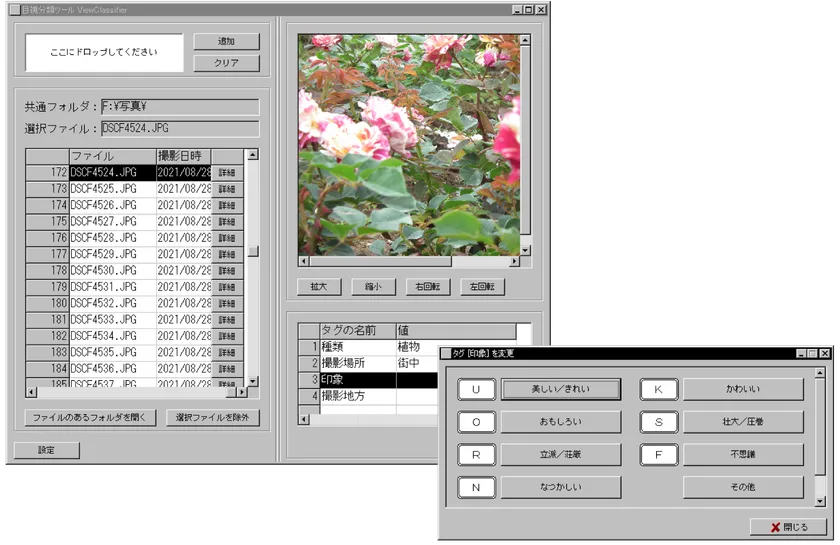The image size is (840, 545).
Task: Close the tag dialog with 閉じる
Action: pos(788,527)
